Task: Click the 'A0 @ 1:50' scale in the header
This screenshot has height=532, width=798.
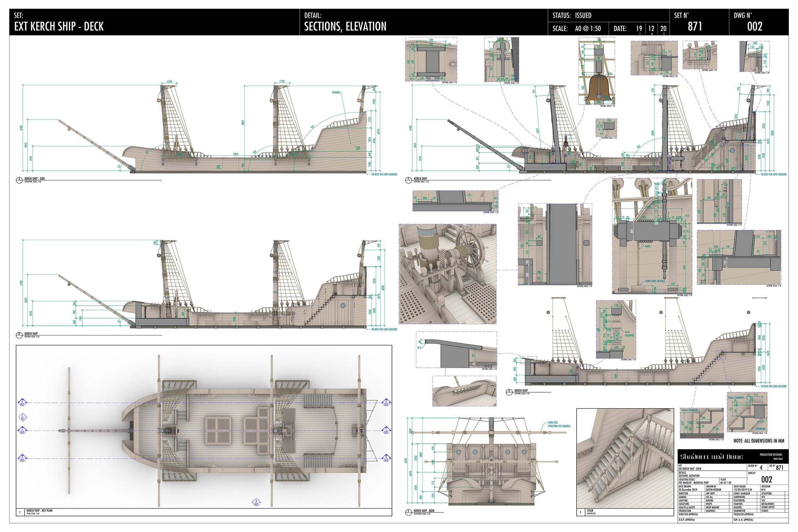Action: [x=588, y=28]
